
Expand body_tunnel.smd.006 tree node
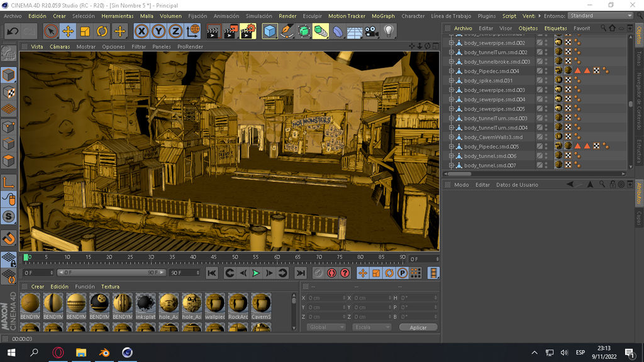click(452, 156)
